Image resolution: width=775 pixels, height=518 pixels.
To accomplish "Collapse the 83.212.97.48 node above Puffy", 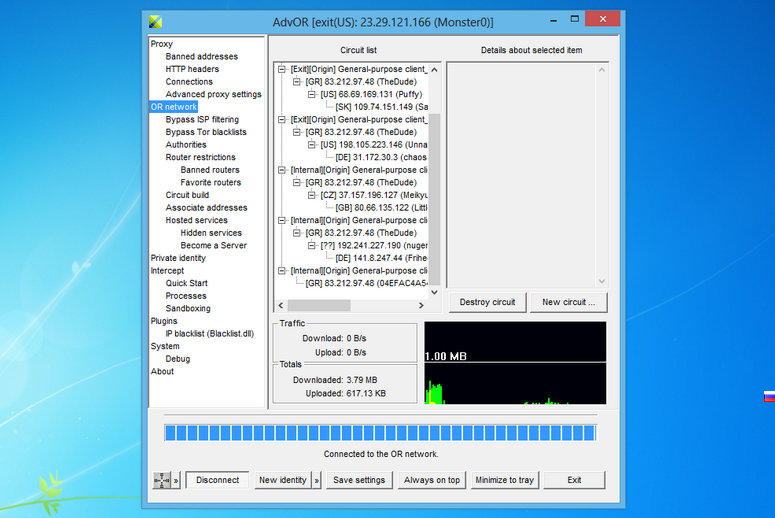I will [297, 82].
